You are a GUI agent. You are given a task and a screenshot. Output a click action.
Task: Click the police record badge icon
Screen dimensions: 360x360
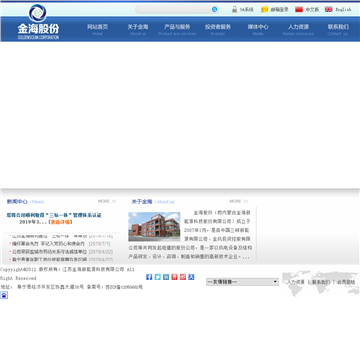(x=4, y=295)
